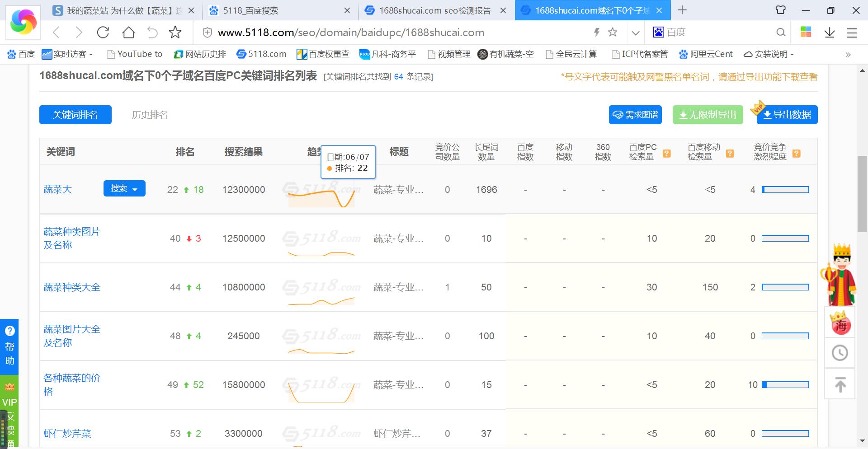The image size is (868, 449).
Task: Open the 百度权重查 bookmark
Action: click(x=323, y=54)
